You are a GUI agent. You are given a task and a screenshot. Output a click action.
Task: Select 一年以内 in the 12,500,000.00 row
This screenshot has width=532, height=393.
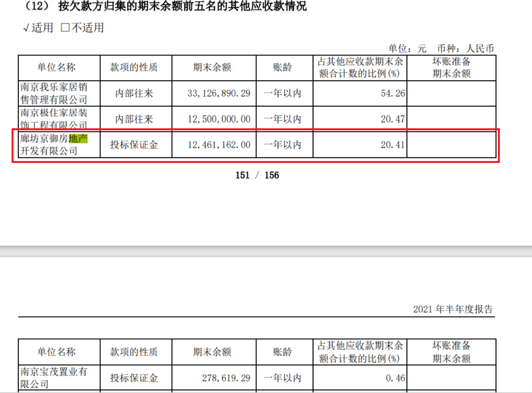pyautogui.click(x=282, y=119)
